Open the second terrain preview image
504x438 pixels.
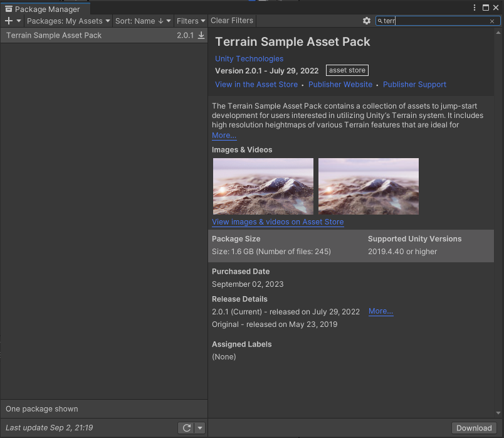[x=369, y=186]
